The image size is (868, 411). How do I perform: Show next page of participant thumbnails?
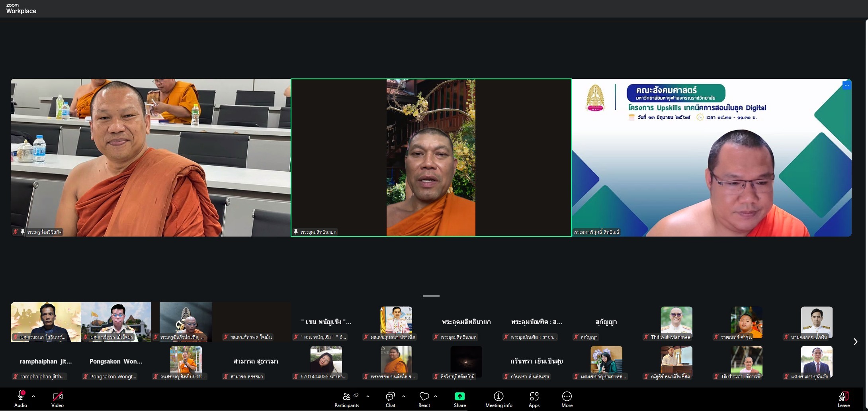pyautogui.click(x=855, y=342)
